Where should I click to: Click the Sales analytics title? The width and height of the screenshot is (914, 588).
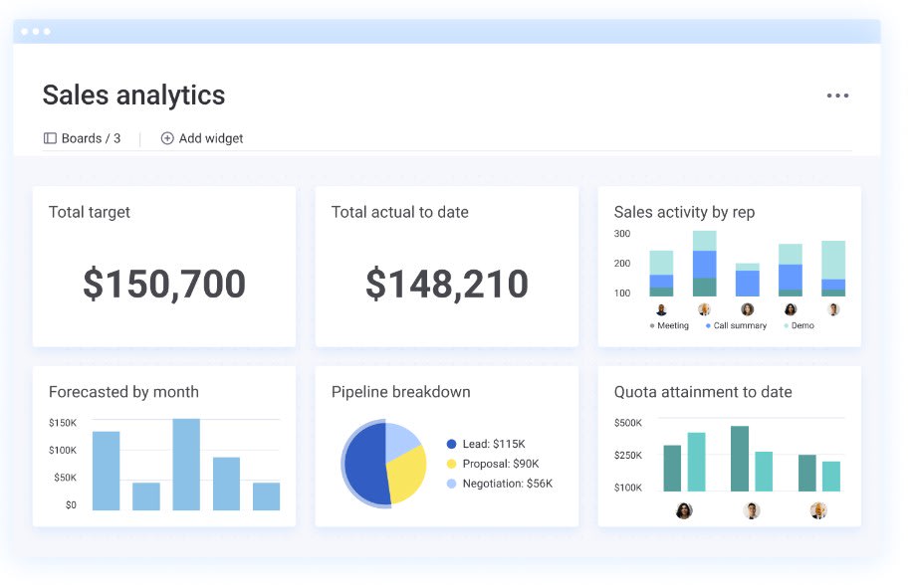point(133,95)
